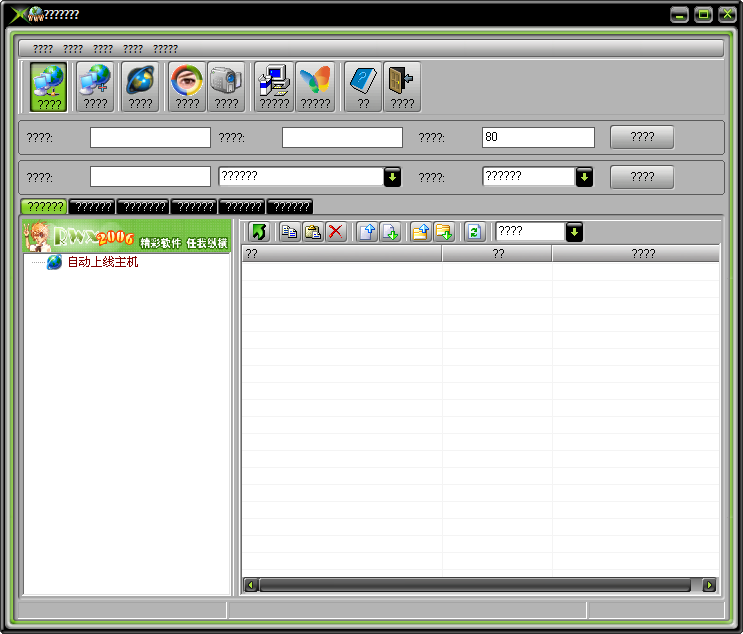Click the green back arrow icon in file toolbar
Viewport: 743px width, 634px height.
tap(260, 232)
